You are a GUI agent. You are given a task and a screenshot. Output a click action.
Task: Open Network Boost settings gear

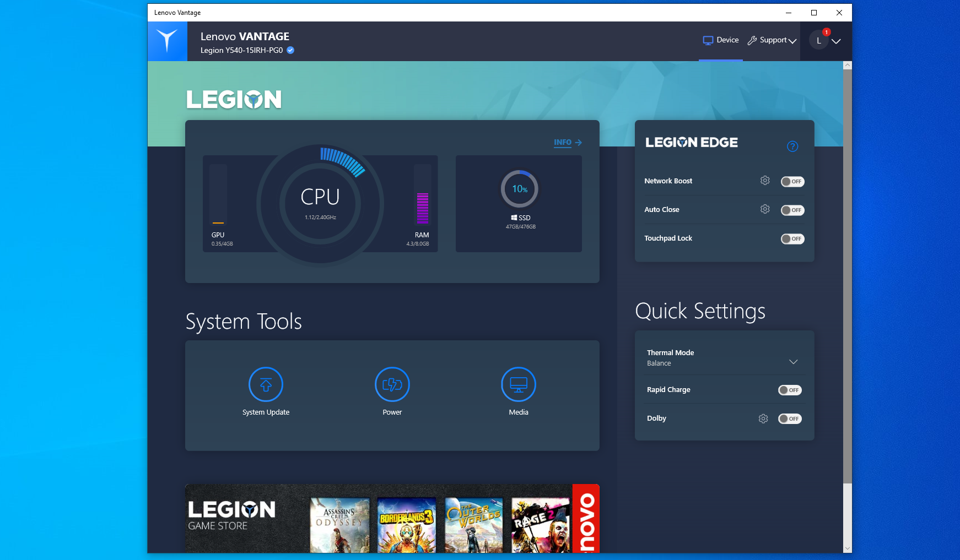(765, 181)
